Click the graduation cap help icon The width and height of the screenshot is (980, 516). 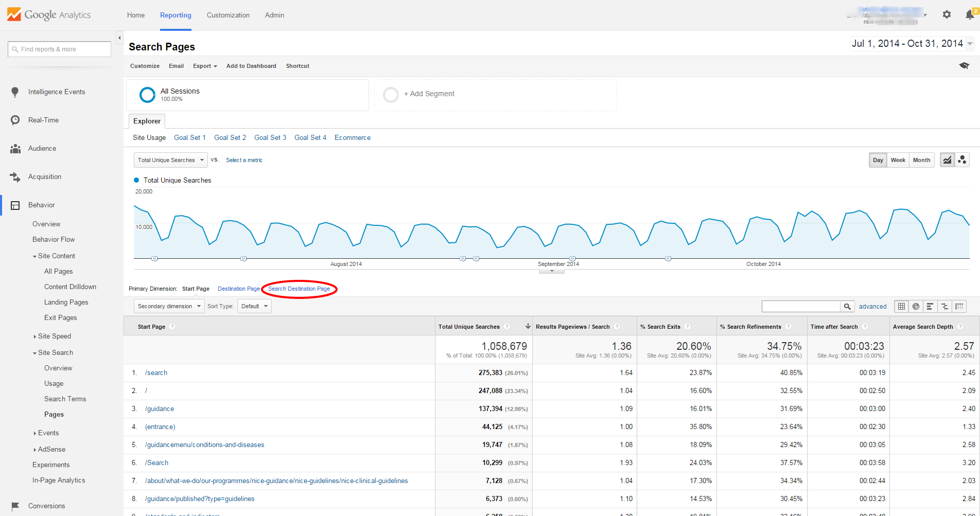pos(964,66)
